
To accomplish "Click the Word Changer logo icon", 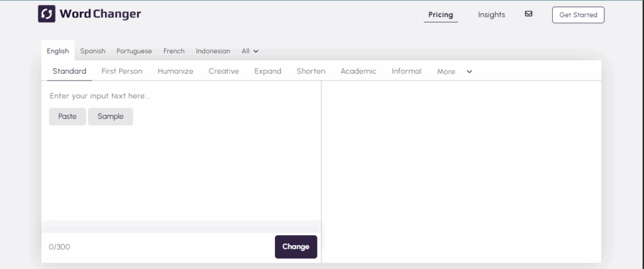I will [x=47, y=14].
